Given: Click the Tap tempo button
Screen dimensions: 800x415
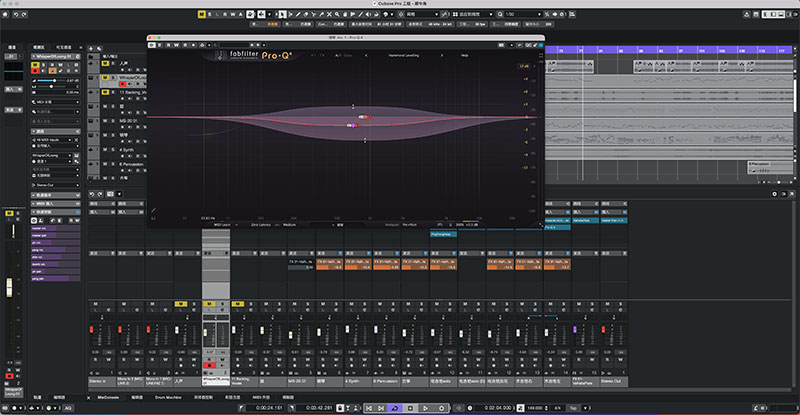Looking at the screenshot, I should (573, 408).
